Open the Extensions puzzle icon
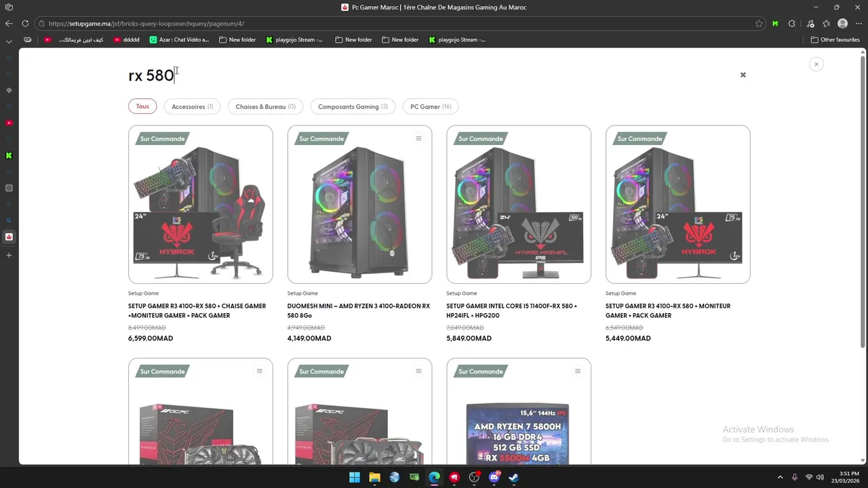The image size is (868, 488). click(791, 23)
